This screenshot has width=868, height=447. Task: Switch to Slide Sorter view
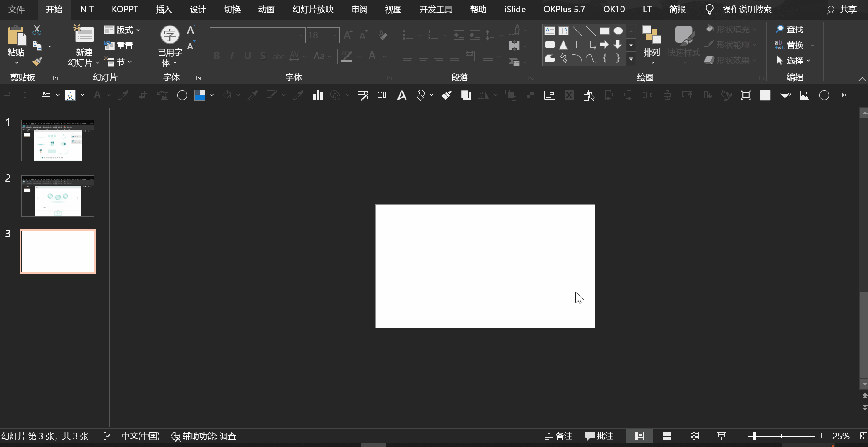pyautogui.click(x=667, y=436)
